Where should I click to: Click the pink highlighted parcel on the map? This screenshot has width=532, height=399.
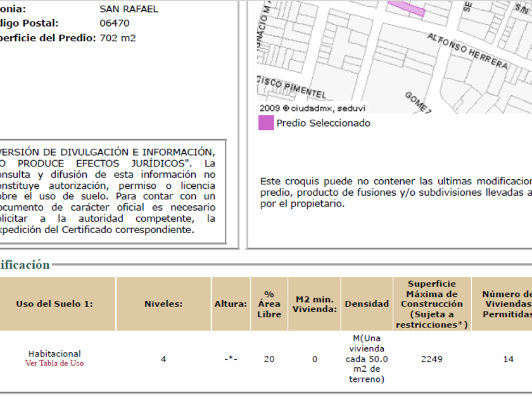407,6
